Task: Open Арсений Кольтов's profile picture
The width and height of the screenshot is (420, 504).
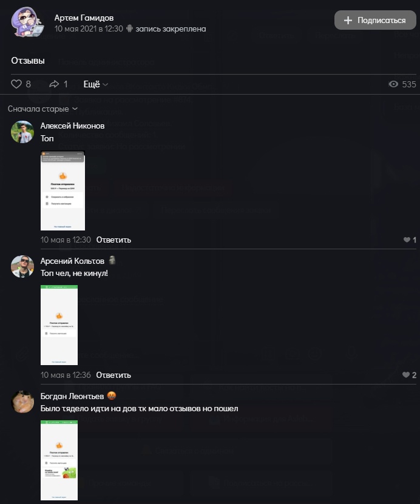Action: point(22,266)
